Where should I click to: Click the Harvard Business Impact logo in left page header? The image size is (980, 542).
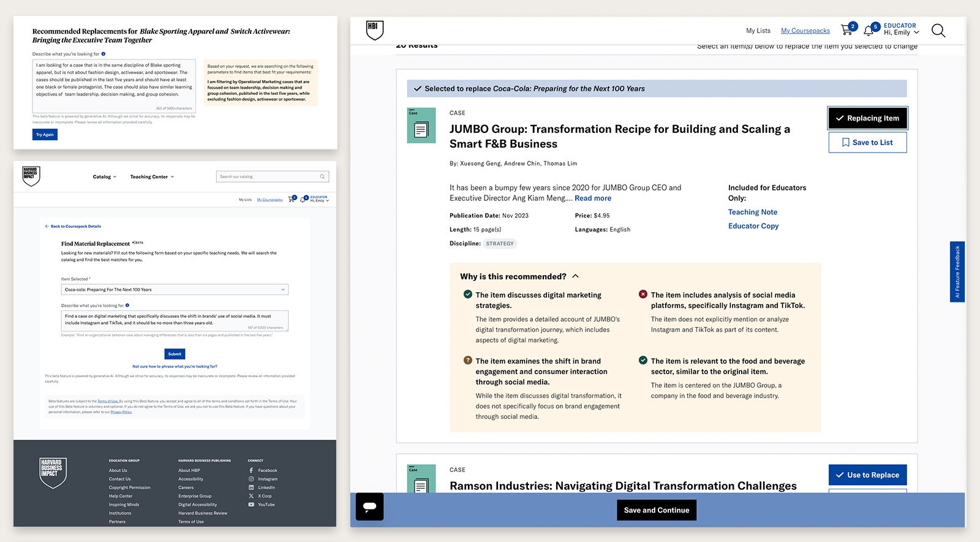(31, 176)
